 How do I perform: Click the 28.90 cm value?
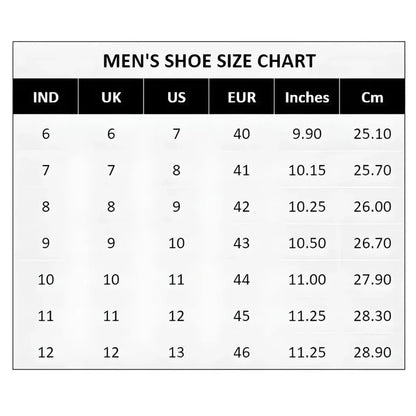coord(372,352)
